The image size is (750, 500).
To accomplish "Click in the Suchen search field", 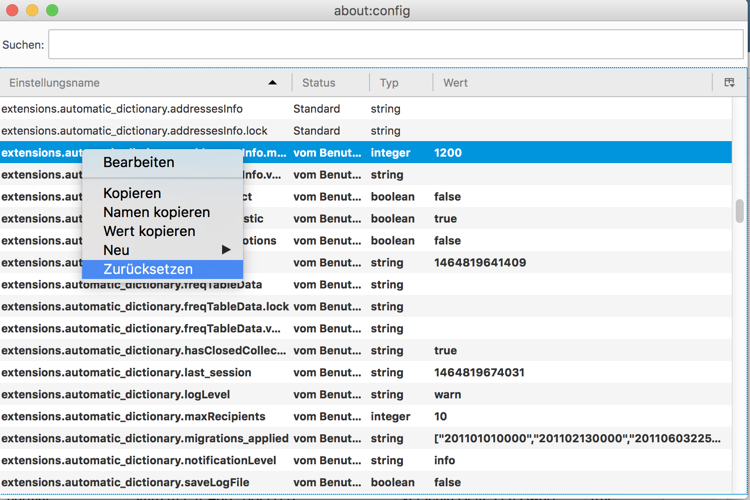I will click(x=395, y=45).
